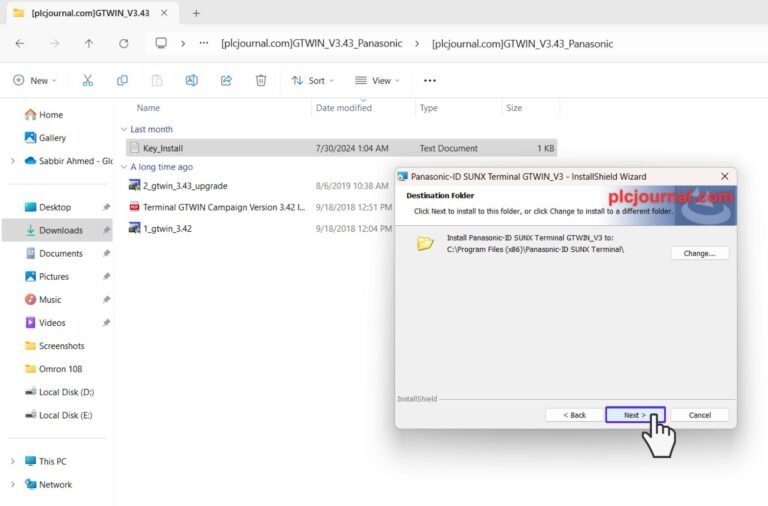Expand This PC in sidebar
The height and width of the screenshot is (506, 768).
13,461
